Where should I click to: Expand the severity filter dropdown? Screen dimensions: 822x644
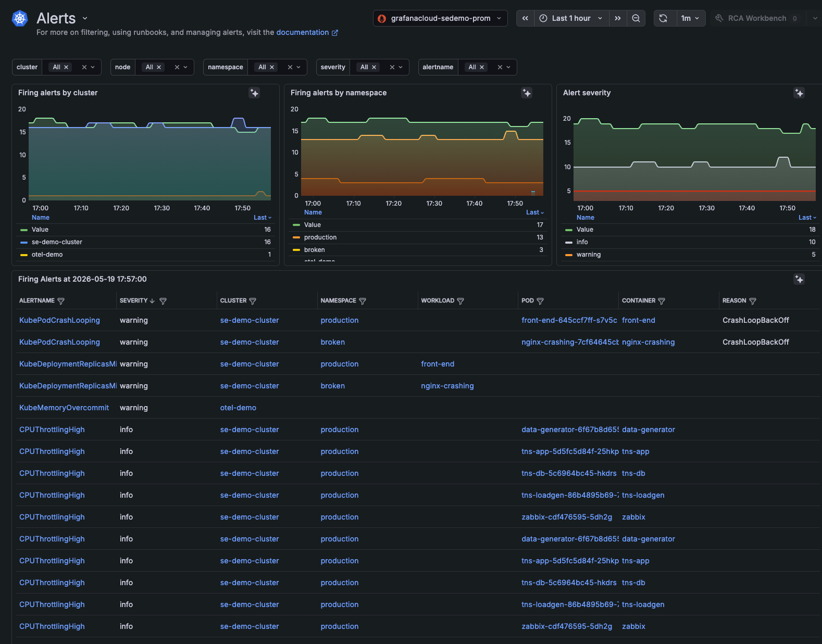[x=401, y=67]
